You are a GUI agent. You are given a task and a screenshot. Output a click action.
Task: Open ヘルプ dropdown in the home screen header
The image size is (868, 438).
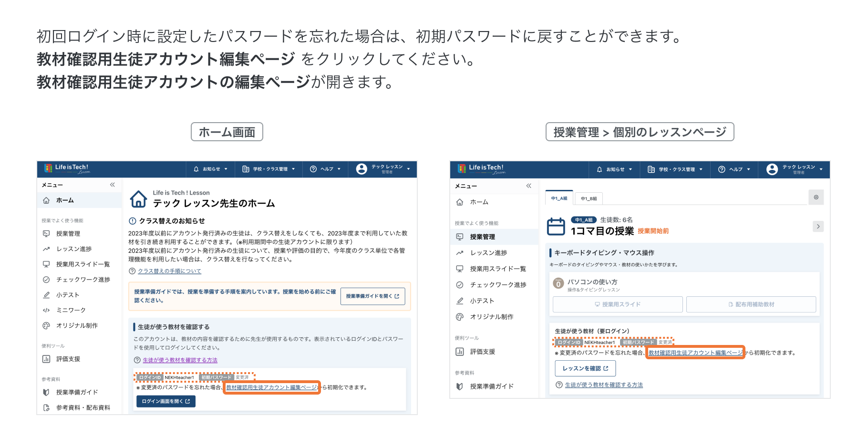click(x=325, y=169)
